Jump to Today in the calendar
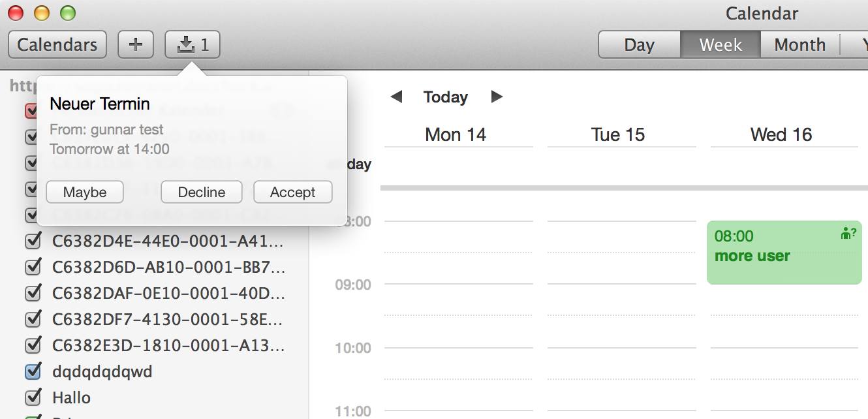 click(x=446, y=97)
